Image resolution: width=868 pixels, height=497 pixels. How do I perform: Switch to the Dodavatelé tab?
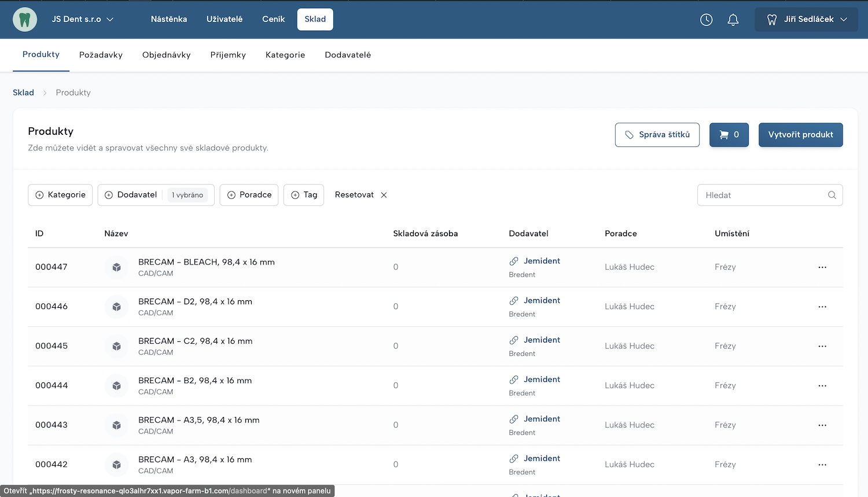point(348,55)
